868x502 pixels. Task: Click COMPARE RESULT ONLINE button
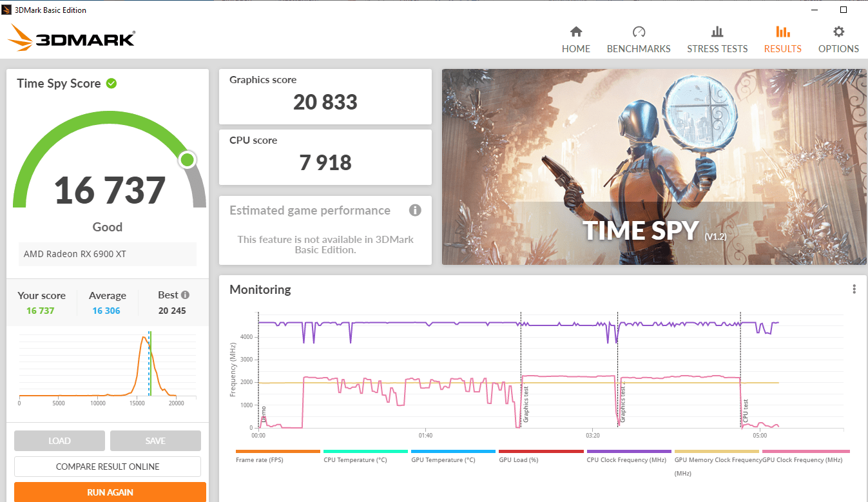click(x=108, y=467)
